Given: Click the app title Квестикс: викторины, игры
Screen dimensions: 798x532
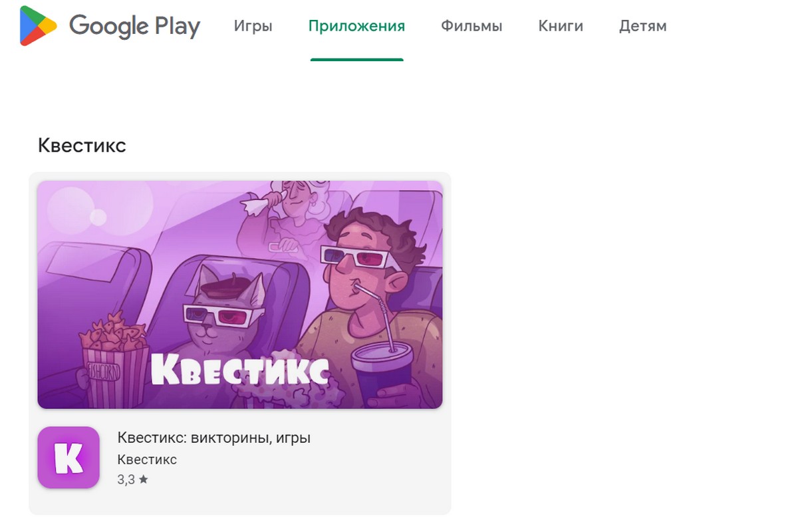Looking at the screenshot, I should (x=214, y=438).
